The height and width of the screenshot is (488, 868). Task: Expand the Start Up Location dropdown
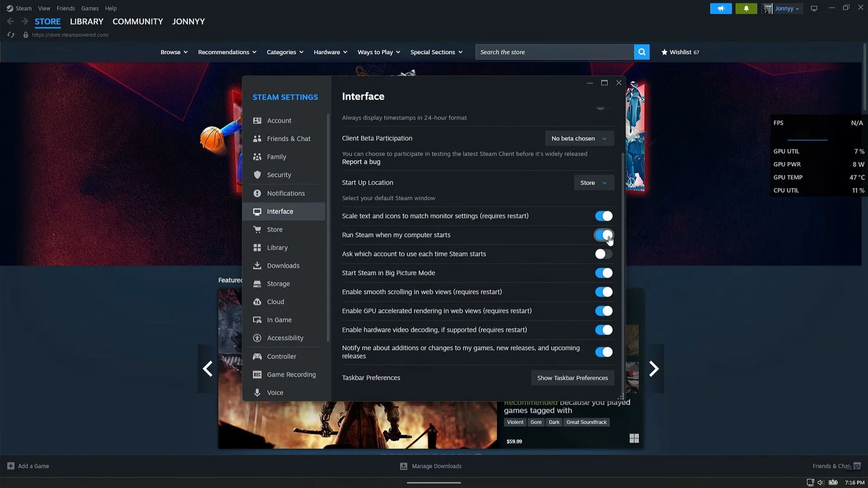coord(594,183)
